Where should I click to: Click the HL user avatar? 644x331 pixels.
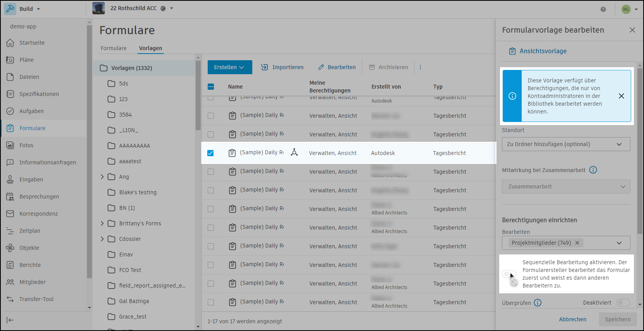[x=626, y=9]
